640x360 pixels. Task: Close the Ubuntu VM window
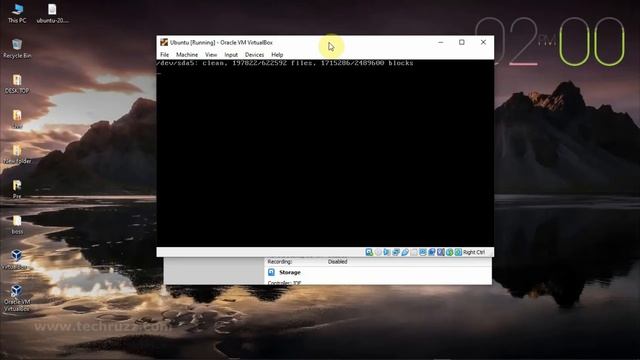pyautogui.click(x=483, y=42)
